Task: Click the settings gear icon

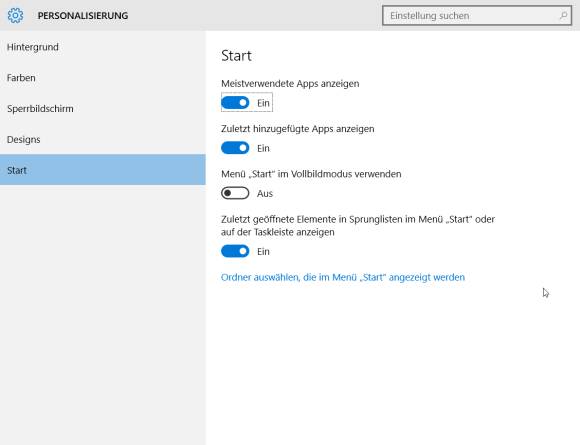Action: (x=15, y=16)
